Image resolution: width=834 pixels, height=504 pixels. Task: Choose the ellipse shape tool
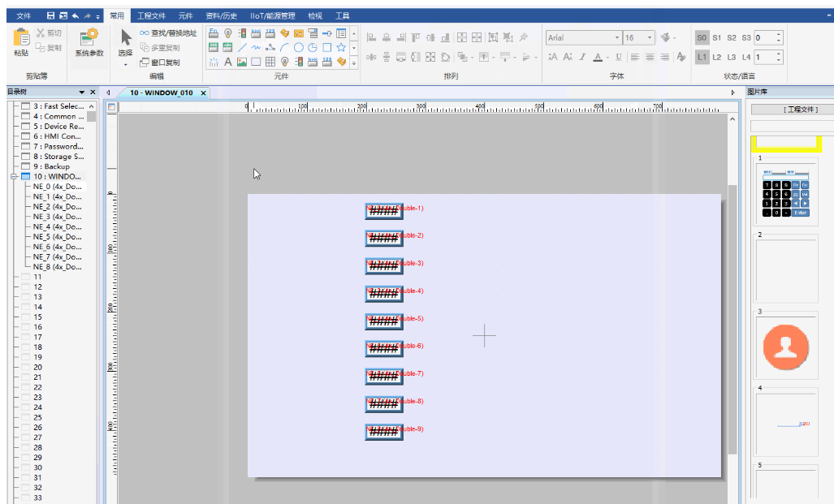pos(299,48)
